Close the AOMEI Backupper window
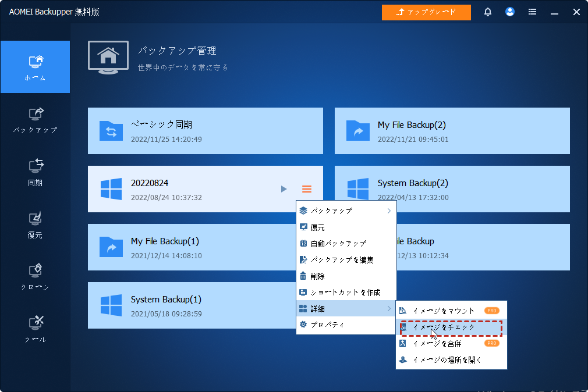The width and height of the screenshot is (588, 392). click(x=576, y=12)
